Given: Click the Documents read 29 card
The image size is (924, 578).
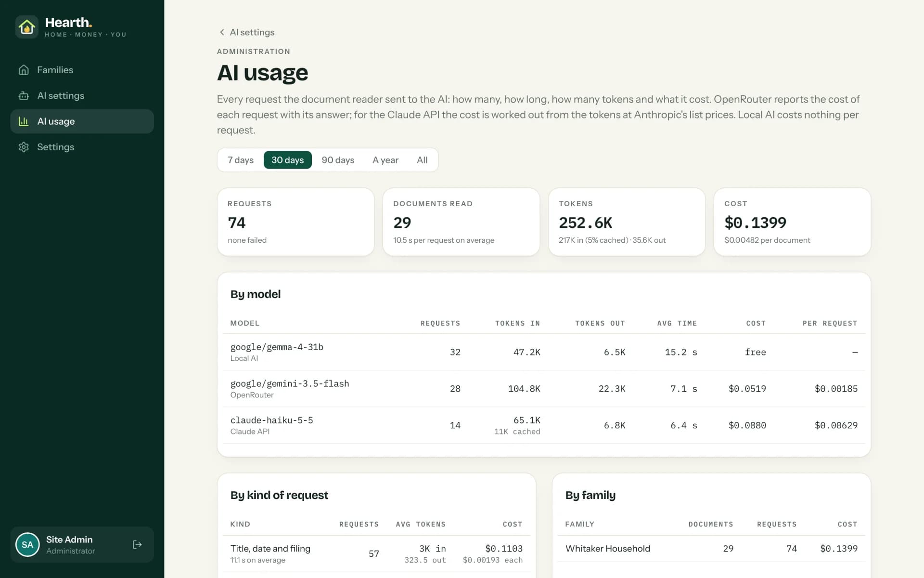Looking at the screenshot, I should 461,222.
